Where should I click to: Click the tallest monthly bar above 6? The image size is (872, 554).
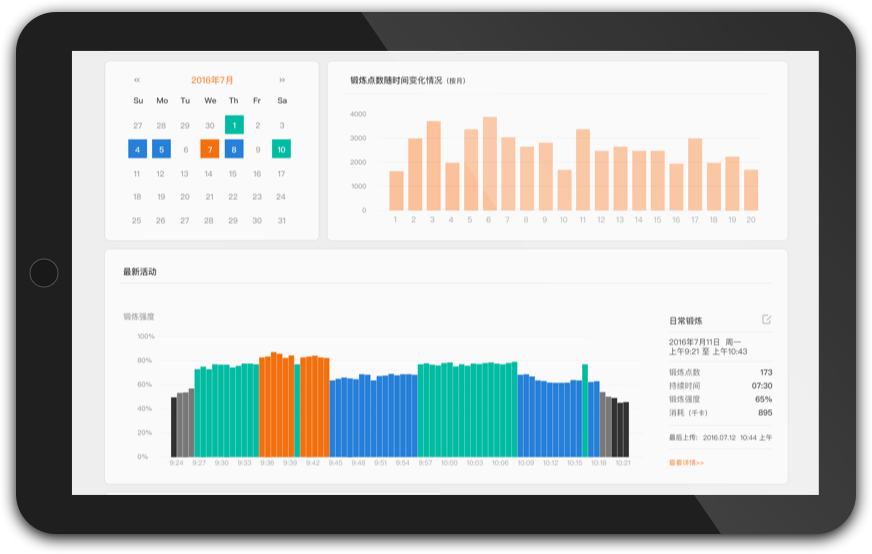click(x=489, y=164)
